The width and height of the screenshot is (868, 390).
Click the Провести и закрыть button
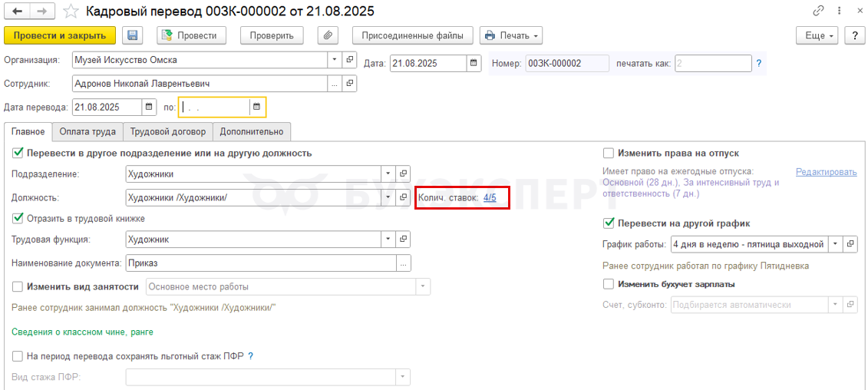tap(60, 35)
